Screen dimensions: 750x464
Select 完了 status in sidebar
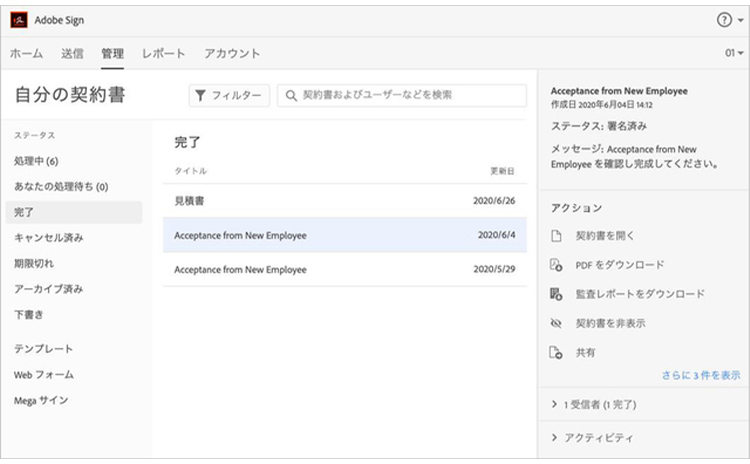tap(74, 212)
